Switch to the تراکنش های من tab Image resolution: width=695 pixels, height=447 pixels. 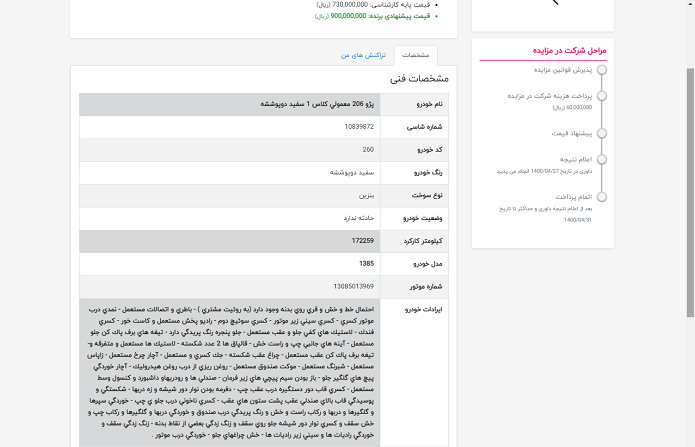(x=357, y=57)
